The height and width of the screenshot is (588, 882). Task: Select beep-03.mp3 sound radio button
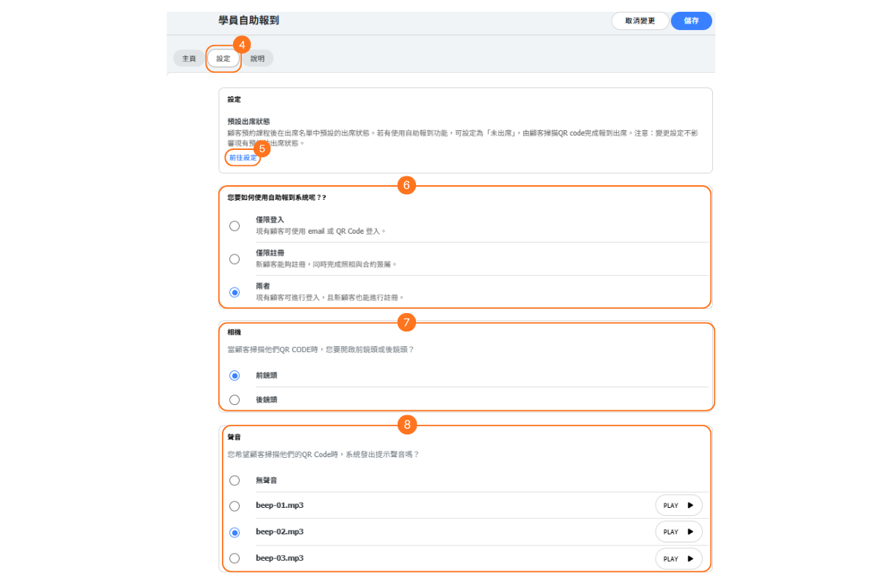point(234,558)
